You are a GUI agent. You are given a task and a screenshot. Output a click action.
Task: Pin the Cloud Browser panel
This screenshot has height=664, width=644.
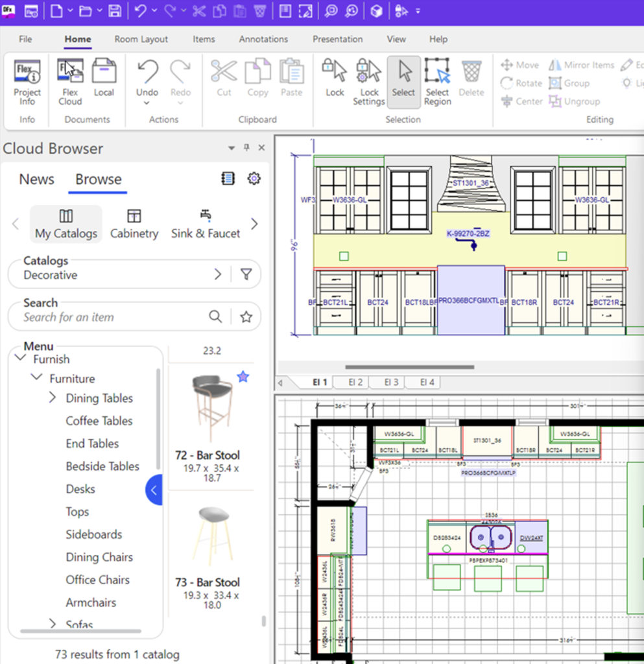tap(246, 148)
